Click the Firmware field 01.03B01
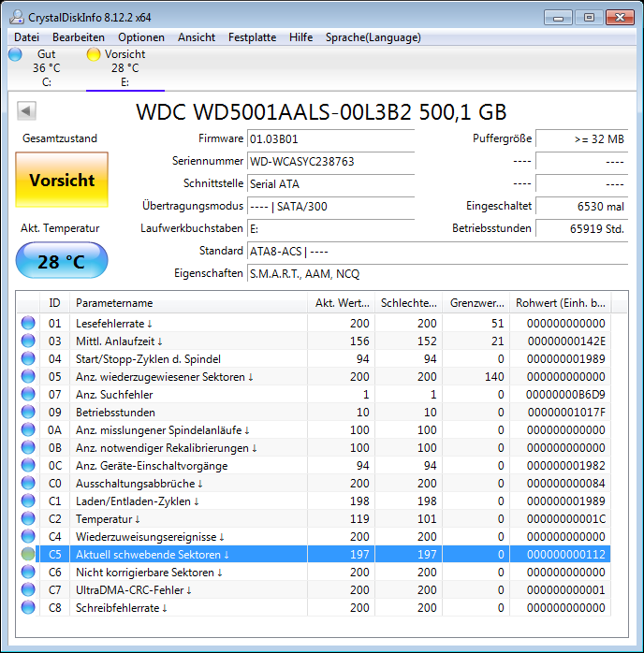 [331, 139]
